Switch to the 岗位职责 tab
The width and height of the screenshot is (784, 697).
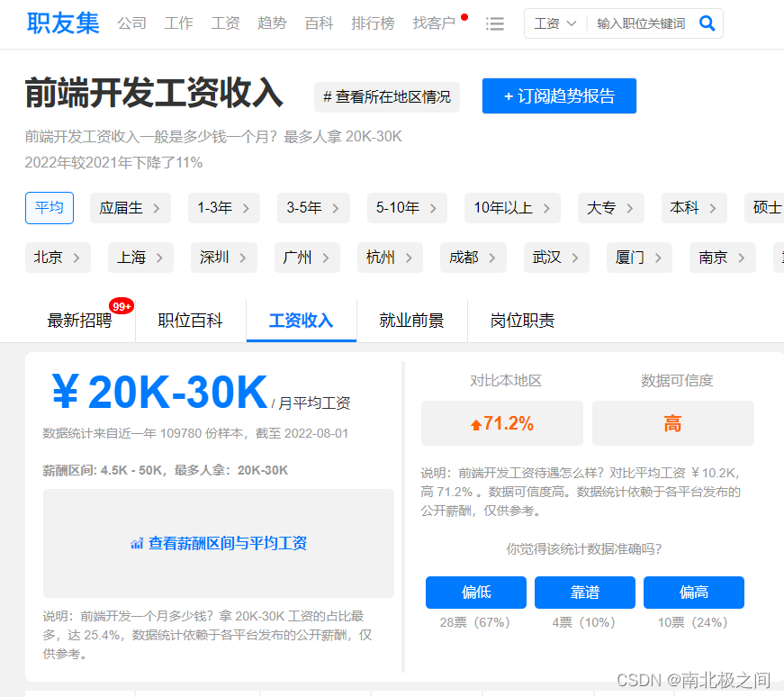[522, 320]
